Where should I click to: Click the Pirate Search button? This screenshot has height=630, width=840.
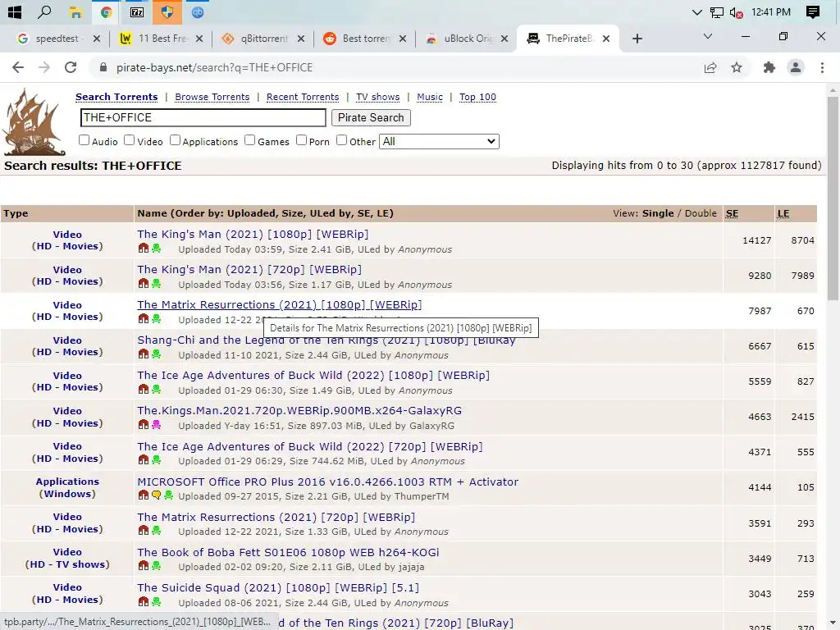click(371, 118)
